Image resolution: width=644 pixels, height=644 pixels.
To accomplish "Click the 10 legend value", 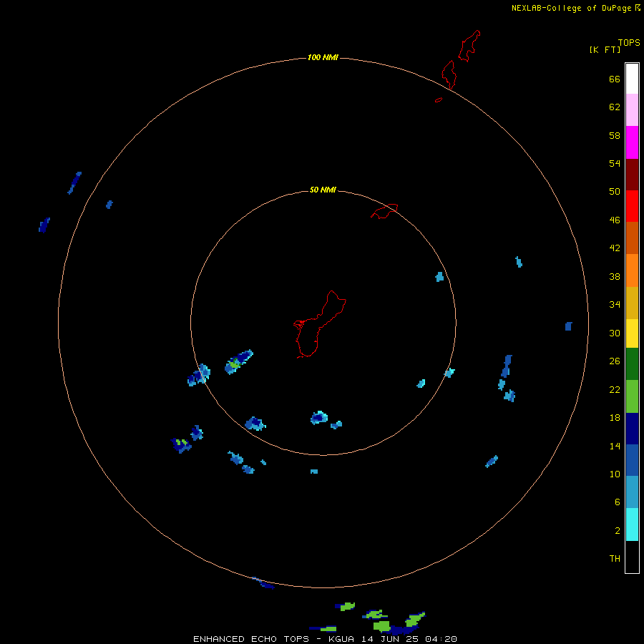I will (x=615, y=474).
